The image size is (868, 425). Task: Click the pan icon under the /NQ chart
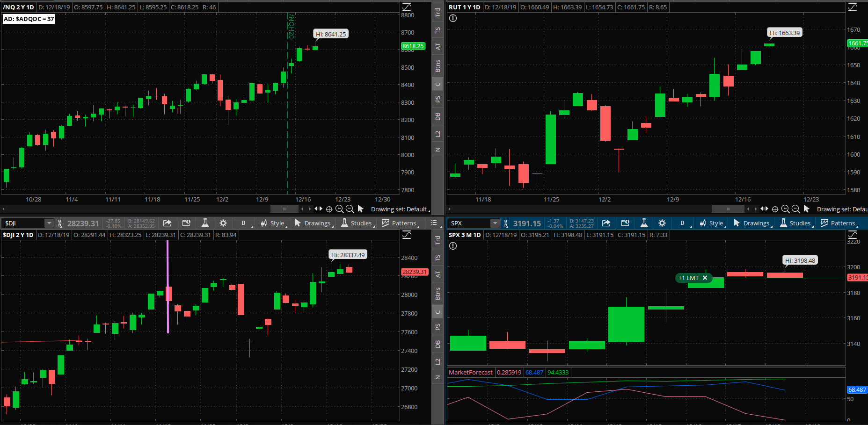[x=319, y=209]
